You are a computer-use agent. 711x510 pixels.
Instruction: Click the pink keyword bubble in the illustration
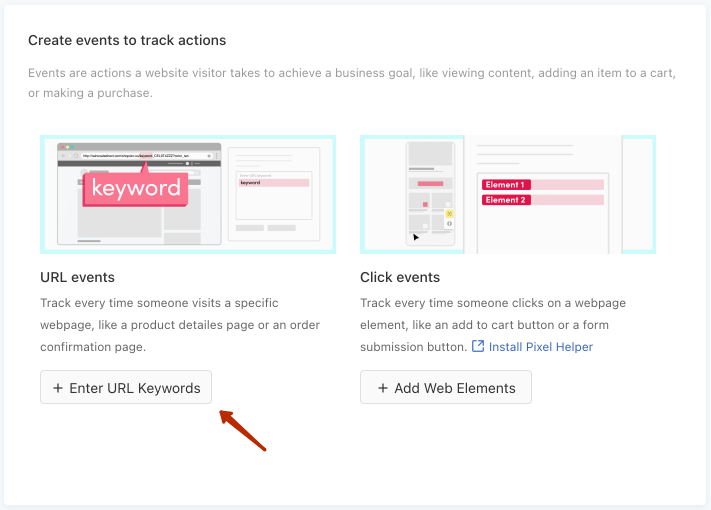pyautogui.click(x=136, y=187)
